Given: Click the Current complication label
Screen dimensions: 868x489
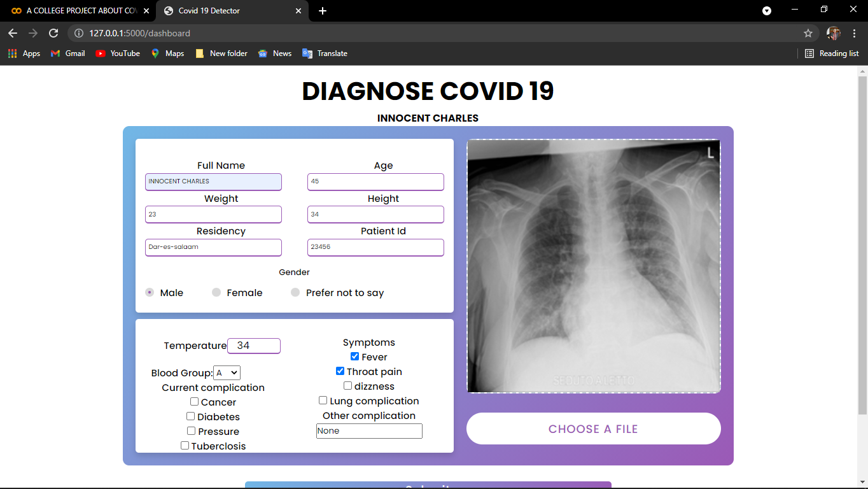Looking at the screenshot, I should 213,388.
